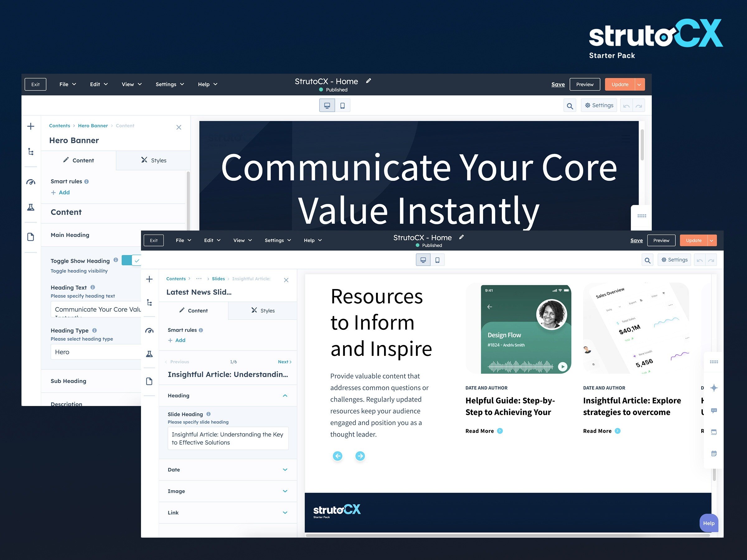
Task: Switch preview to mobile view
Action: pos(438,259)
